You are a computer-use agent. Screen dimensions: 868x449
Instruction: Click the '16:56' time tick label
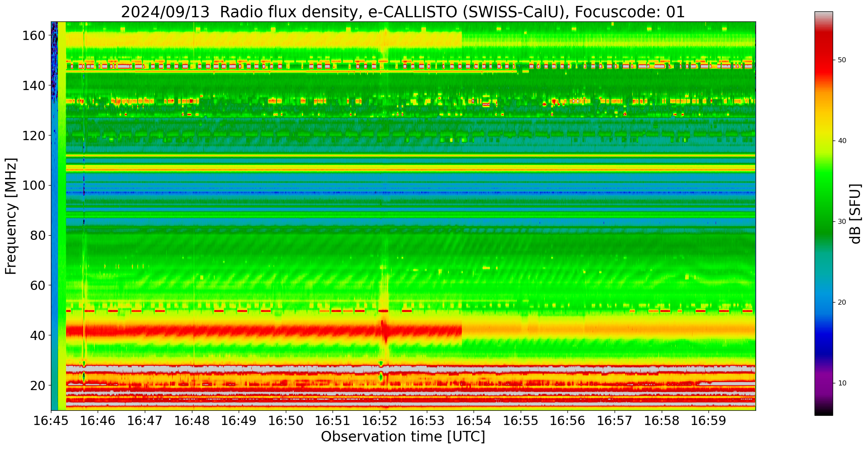(x=568, y=420)
